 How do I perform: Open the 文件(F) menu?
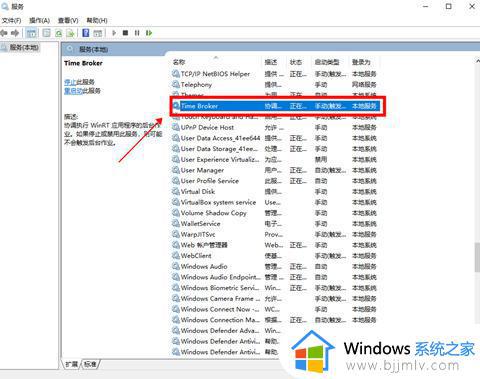[x=11, y=20]
